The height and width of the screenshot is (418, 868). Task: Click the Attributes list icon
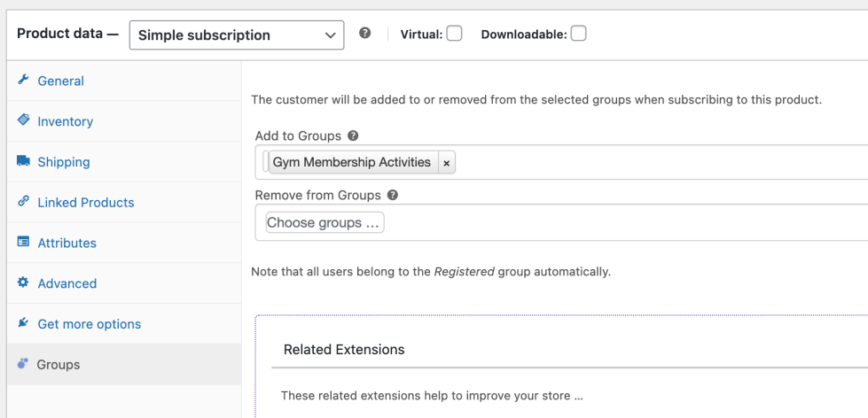[23, 243]
